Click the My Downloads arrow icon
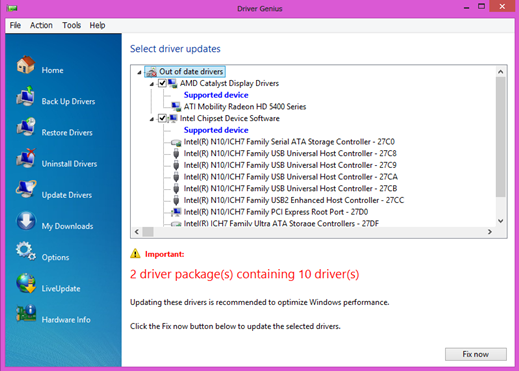This screenshot has width=519, height=371. click(26, 221)
